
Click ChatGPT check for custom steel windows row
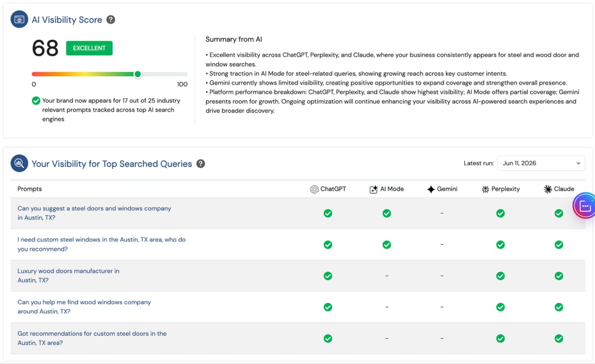[x=328, y=245]
